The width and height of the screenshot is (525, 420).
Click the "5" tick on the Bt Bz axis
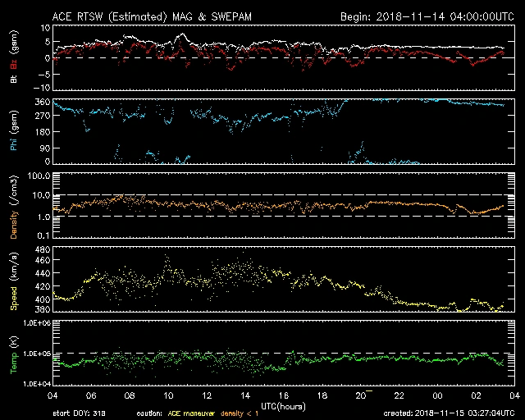coord(48,42)
